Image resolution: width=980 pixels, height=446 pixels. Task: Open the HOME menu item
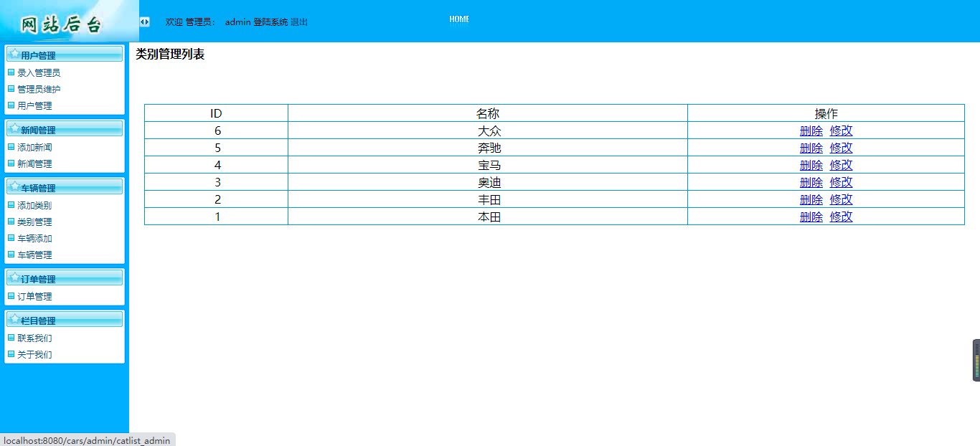pyautogui.click(x=459, y=19)
